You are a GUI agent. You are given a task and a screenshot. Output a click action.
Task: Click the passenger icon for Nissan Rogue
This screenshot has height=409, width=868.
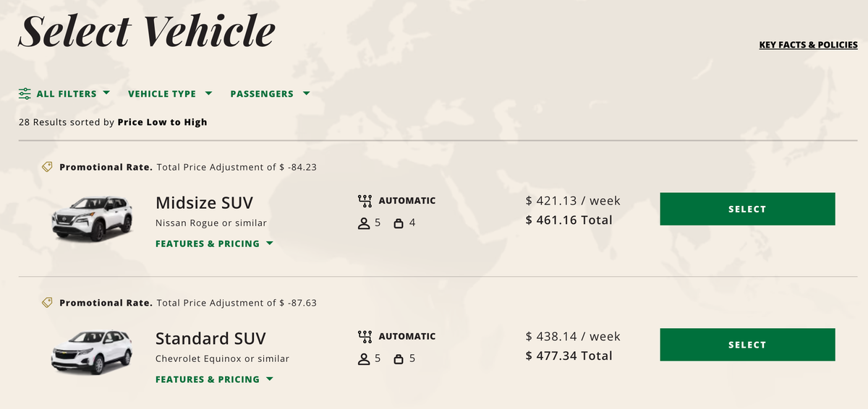coord(364,223)
